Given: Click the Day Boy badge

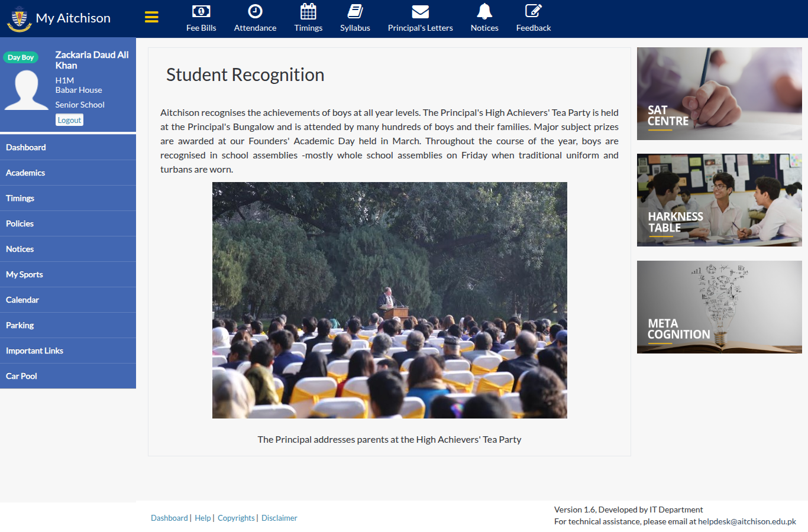Looking at the screenshot, I should pos(21,57).
